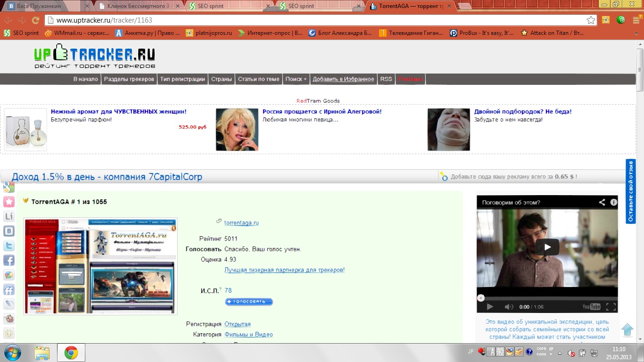Click video info 'i' icon
Viewport: 644px width, 362px height.
click(613, 202)
